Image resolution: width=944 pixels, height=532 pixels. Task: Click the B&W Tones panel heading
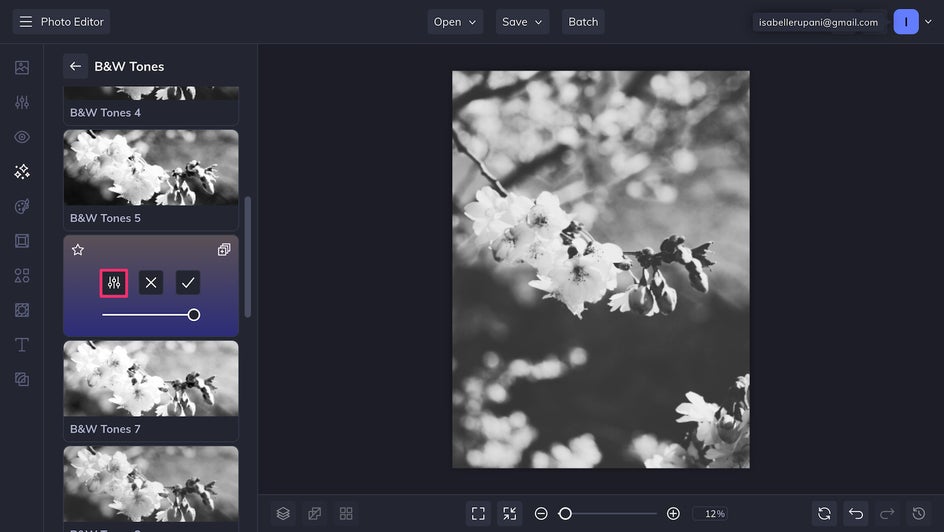click(129, 66)
